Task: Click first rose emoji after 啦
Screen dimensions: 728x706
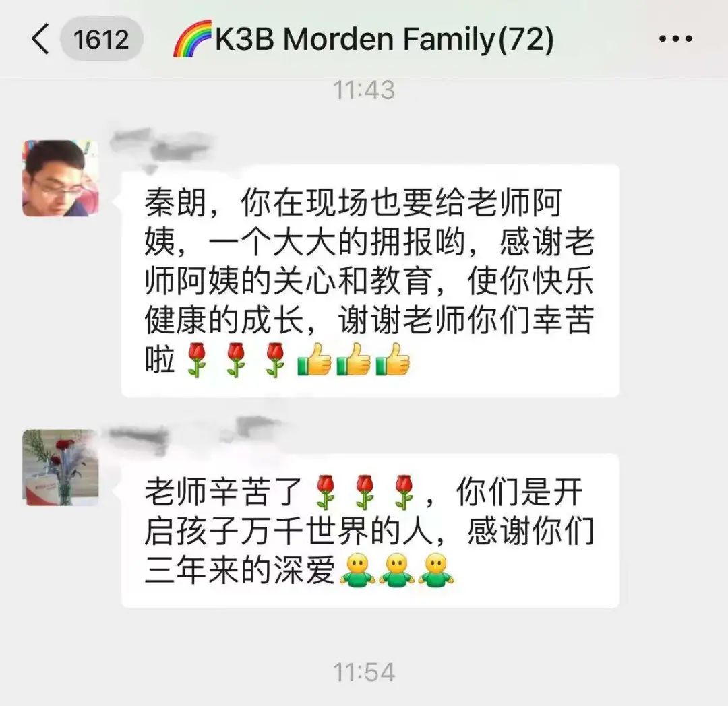Action: click(x=196, y=360)
